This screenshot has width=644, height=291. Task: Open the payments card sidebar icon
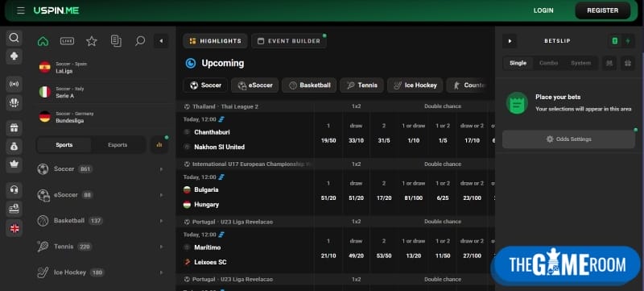[14, 209]
